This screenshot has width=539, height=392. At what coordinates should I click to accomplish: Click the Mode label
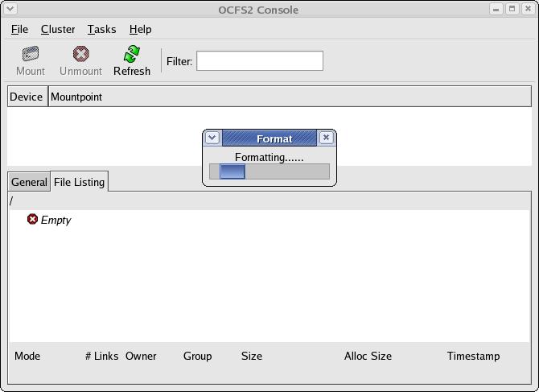pos(27,356)
